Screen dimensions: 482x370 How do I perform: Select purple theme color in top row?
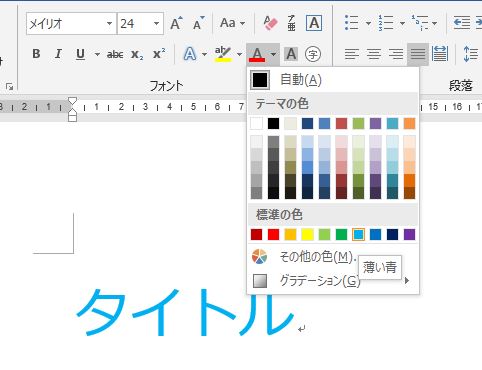pos(375,124)
